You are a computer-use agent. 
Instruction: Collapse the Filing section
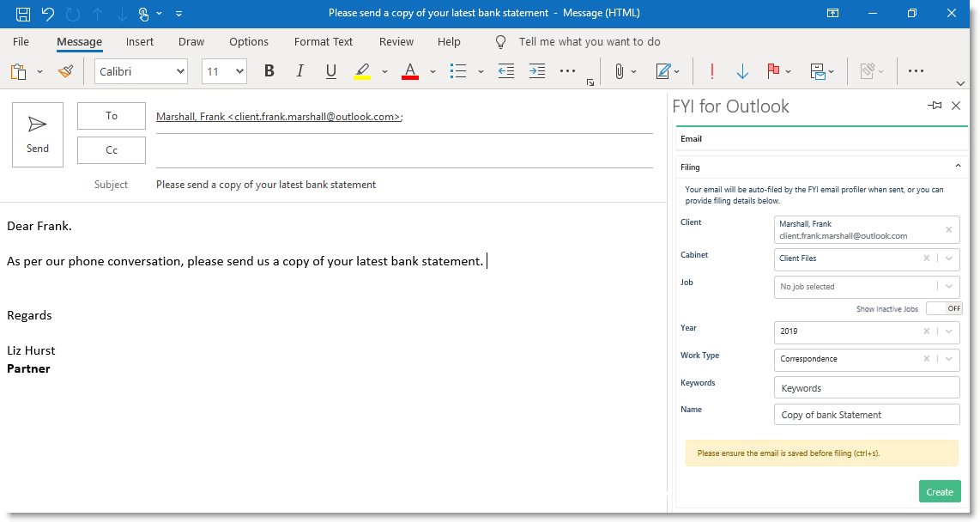click(958, 166)
